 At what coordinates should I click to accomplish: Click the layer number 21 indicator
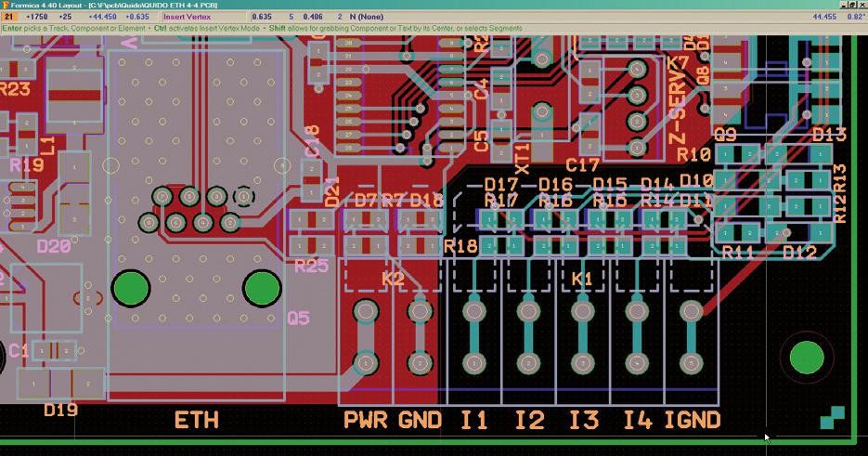9,17
